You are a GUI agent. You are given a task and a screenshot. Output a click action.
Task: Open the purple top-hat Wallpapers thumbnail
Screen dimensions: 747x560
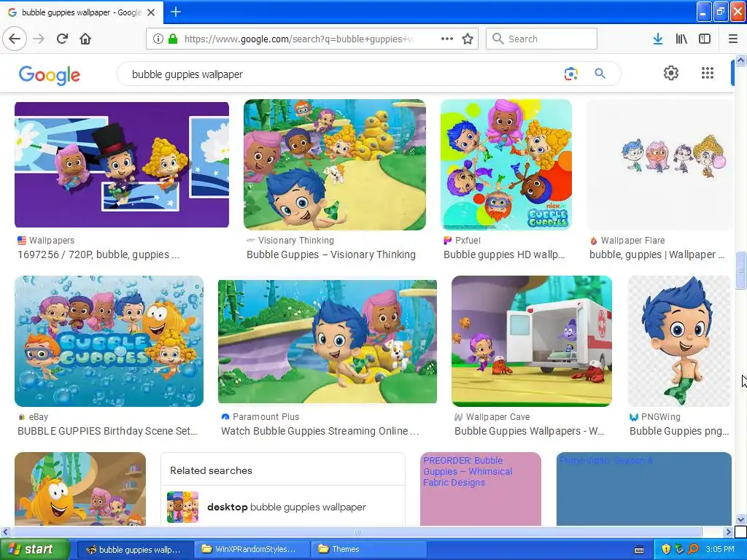(122, 165)
